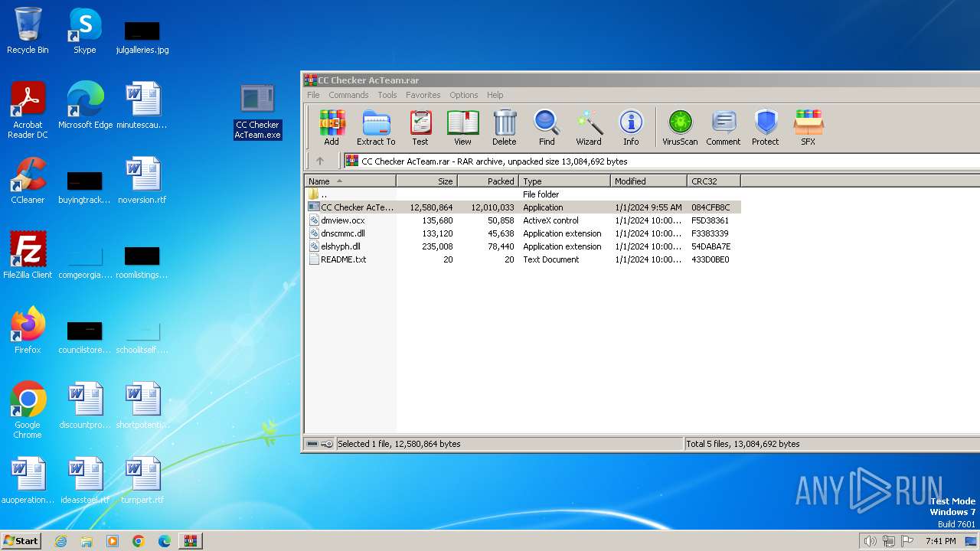
Task: Click the Comment toolbar icon
Action: click(x=724, y=127)
